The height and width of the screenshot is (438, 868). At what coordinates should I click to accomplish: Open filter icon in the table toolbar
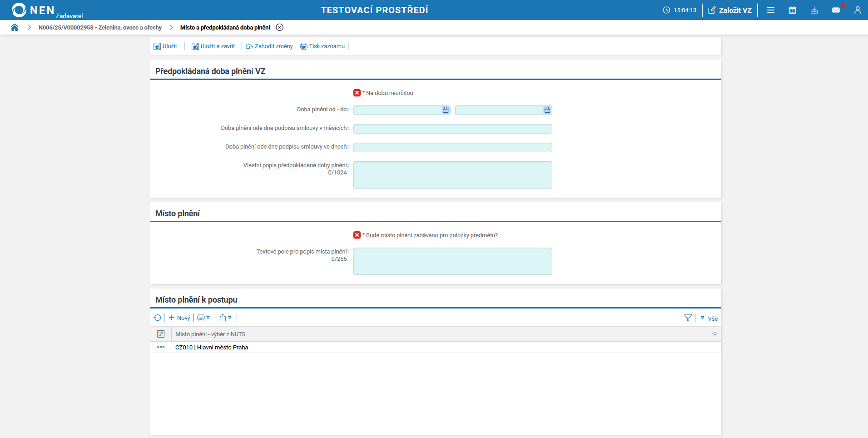pyautogui.click(x=688, y=318)
